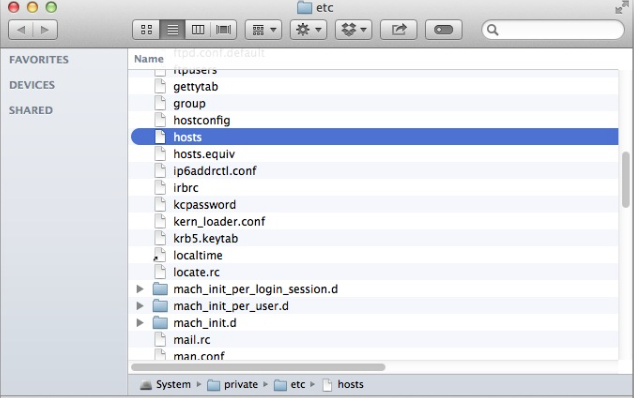Expand the mach_init.d folder triangle
The height and width of the screenshot is (398, 634).
(x=140, y=323)
